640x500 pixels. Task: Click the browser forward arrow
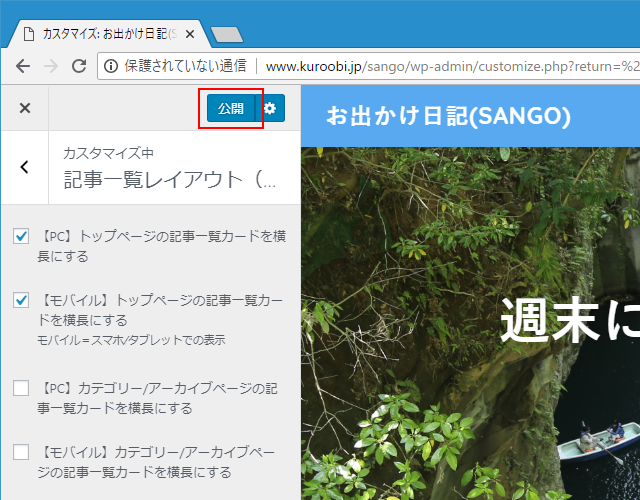51,66
